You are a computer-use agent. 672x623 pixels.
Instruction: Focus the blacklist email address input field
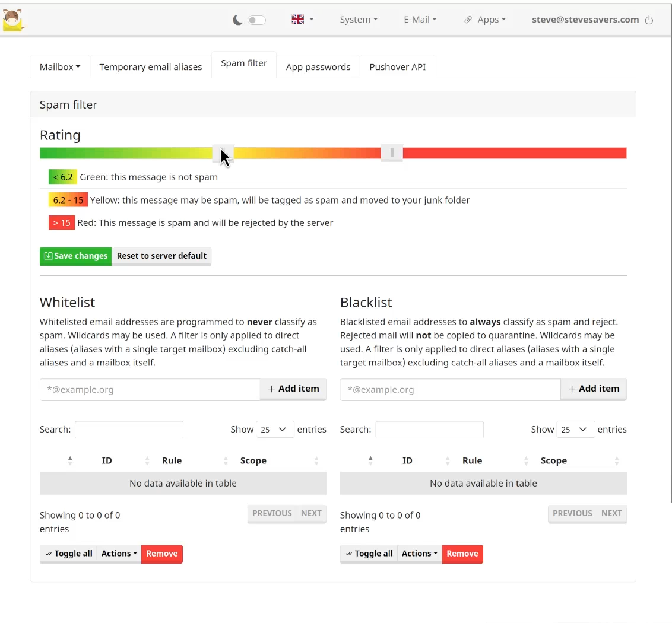tap(450, 389)
